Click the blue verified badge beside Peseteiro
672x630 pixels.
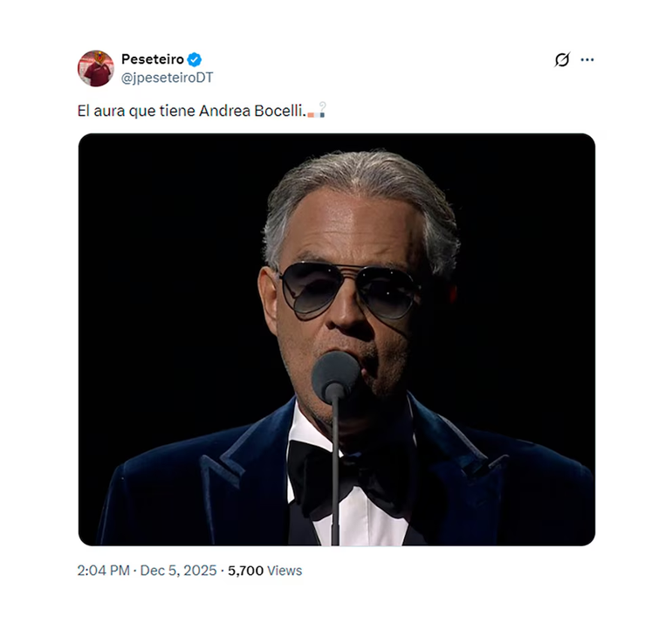pyautogui.click(x=195, y=59)
